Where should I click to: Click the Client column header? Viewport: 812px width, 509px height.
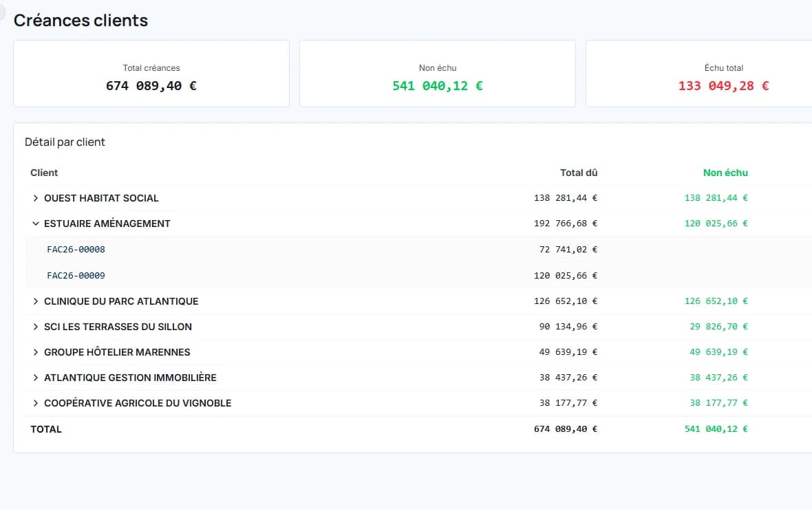[x=44, y=173]
